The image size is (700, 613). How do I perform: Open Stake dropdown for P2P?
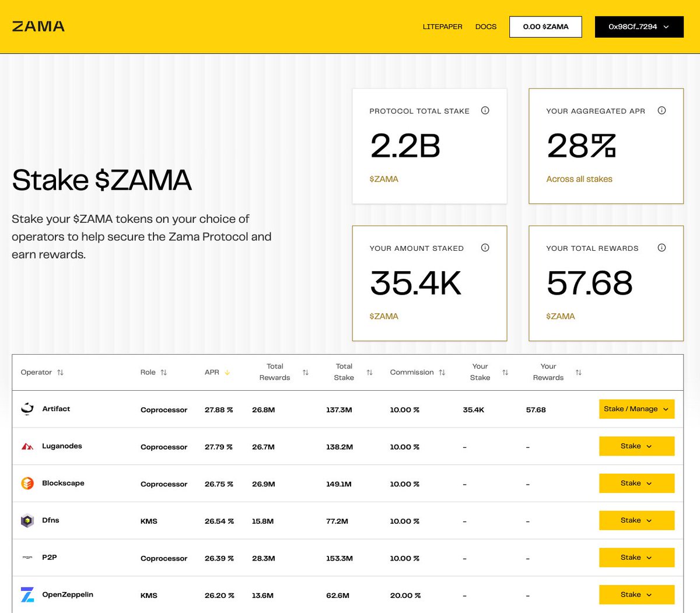pos(636,558)
